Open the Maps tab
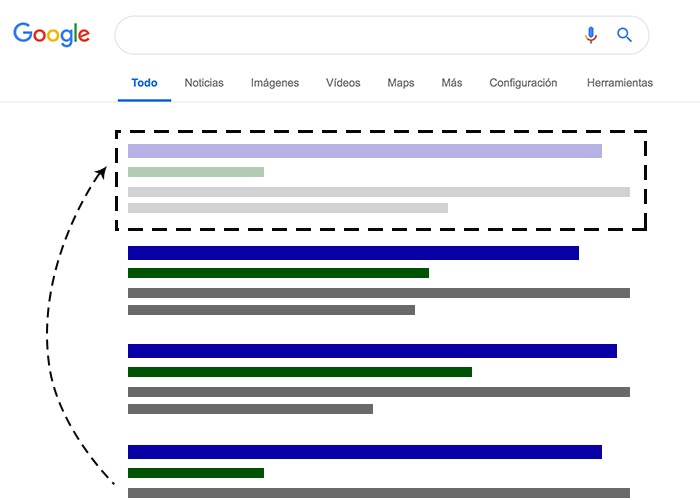 (x=400, y=83)
